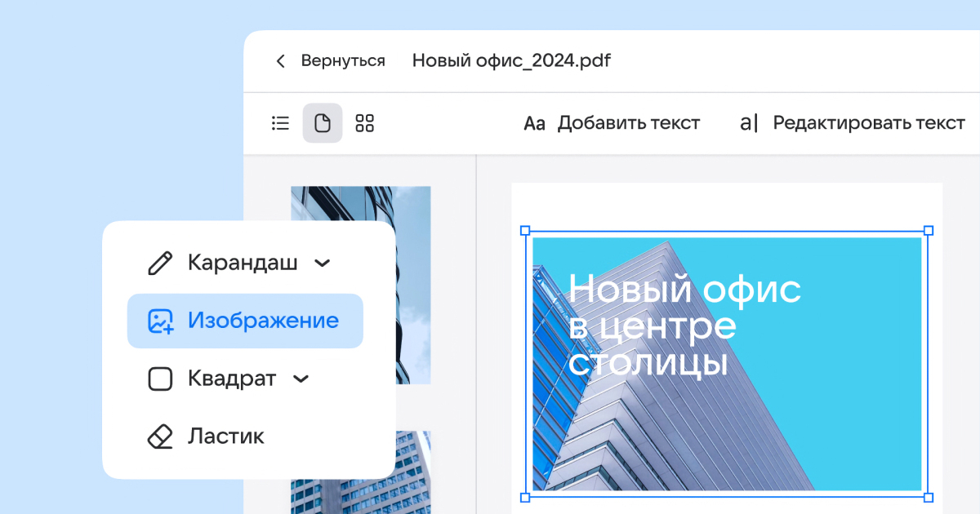
Task: Click the Добавить текст label
Action: (x=629, y=123)
